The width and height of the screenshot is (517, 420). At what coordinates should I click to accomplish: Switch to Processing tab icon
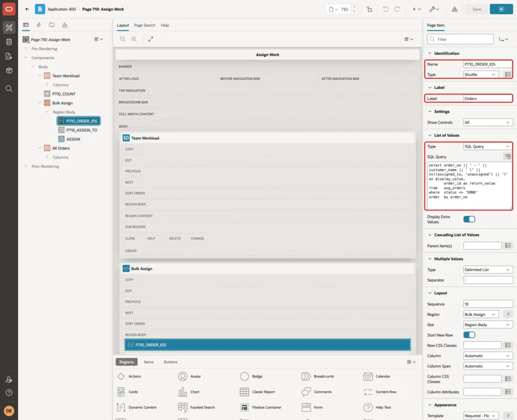pyautogui.click(x=51, y=25)
